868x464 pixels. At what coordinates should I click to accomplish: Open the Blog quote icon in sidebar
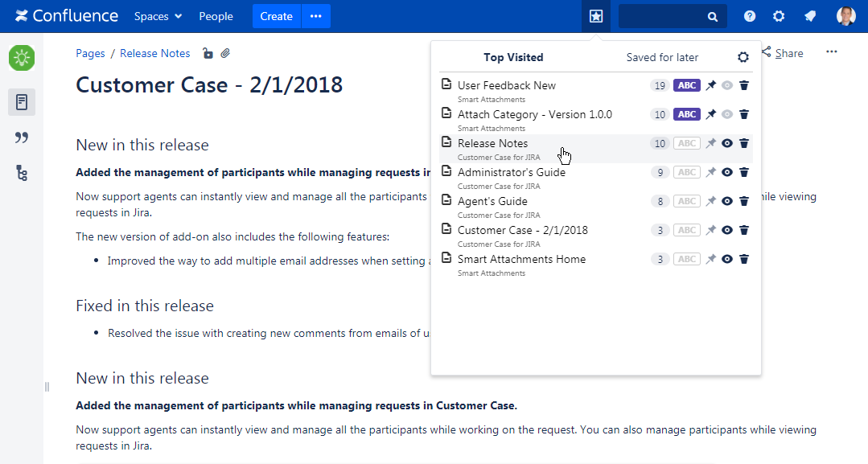[22, 138]
